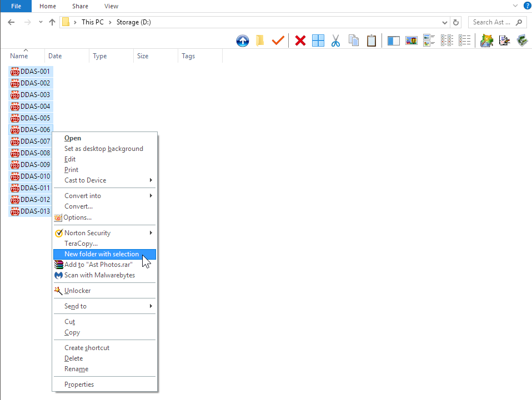Create a new folder using the yellow folder icon
This screenshot has width=532, height=400.
260,40
